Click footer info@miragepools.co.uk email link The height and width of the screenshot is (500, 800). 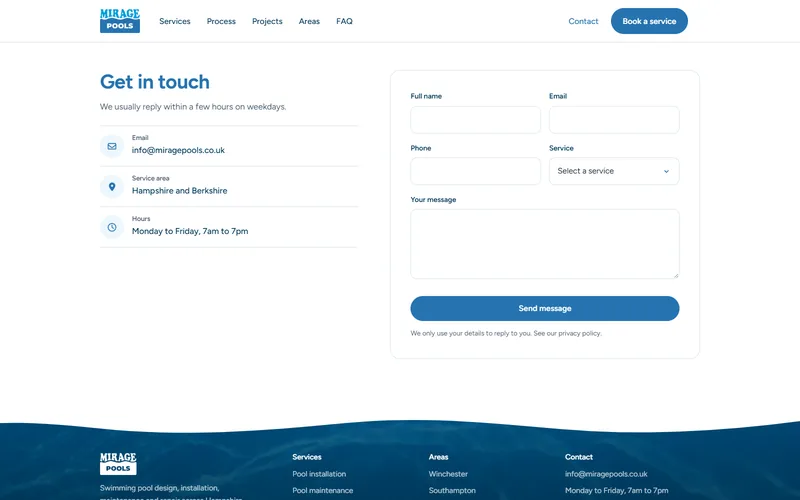606,474
